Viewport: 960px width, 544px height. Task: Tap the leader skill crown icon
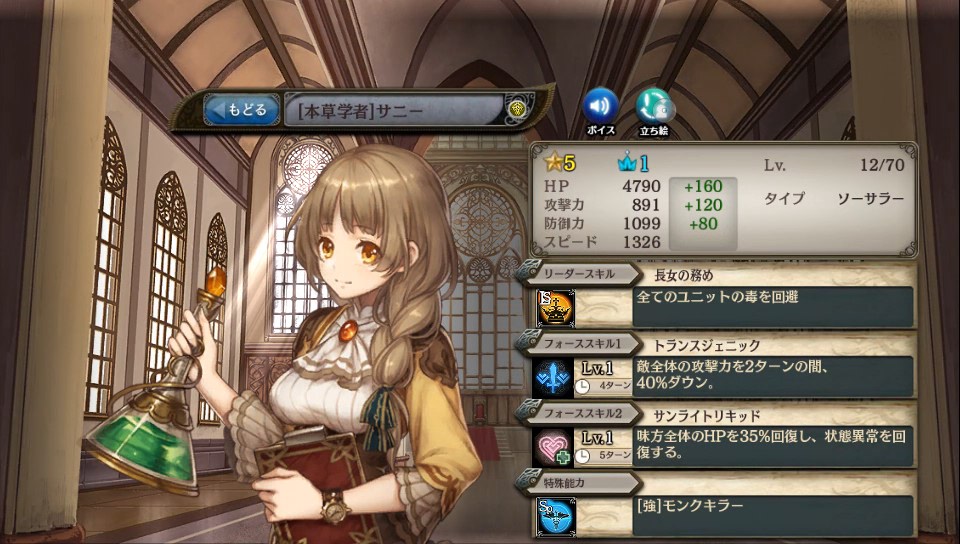[x=555, y=308]
